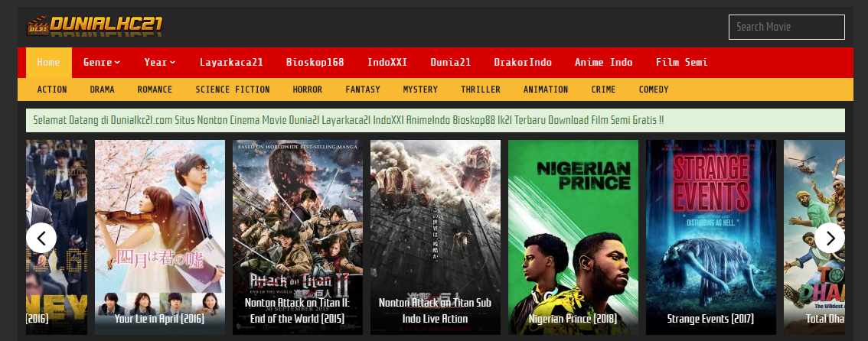
Task: Browse the CRIME genre link
Action: 603,89
